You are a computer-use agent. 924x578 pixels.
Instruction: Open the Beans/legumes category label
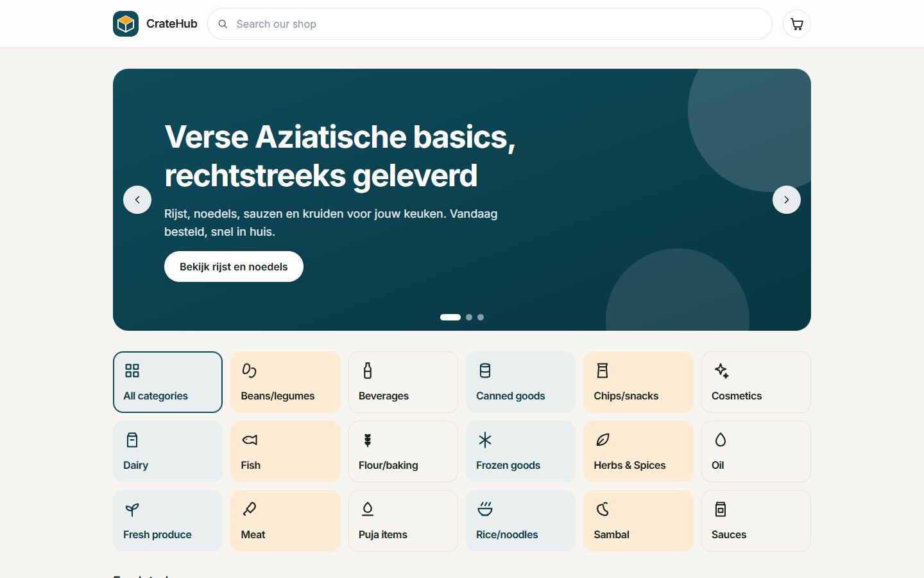click(278, 396)
